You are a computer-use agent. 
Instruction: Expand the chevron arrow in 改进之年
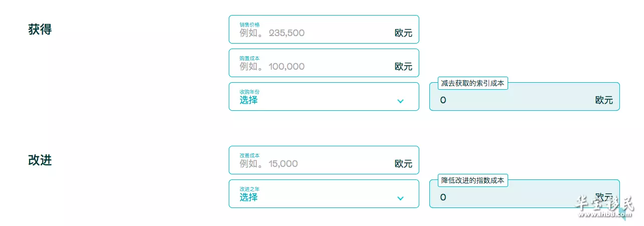click(x=400, y=198)
